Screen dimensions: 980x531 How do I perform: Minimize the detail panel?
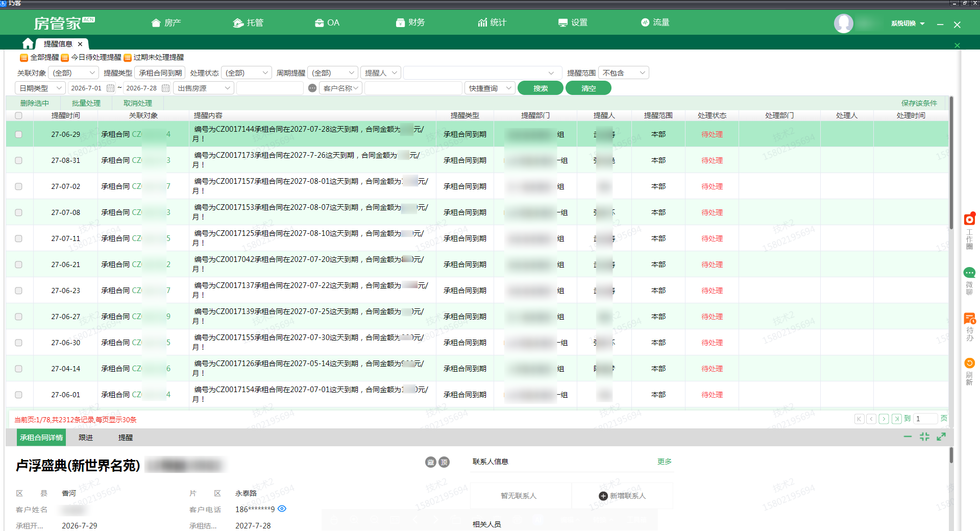pos(908,437)
